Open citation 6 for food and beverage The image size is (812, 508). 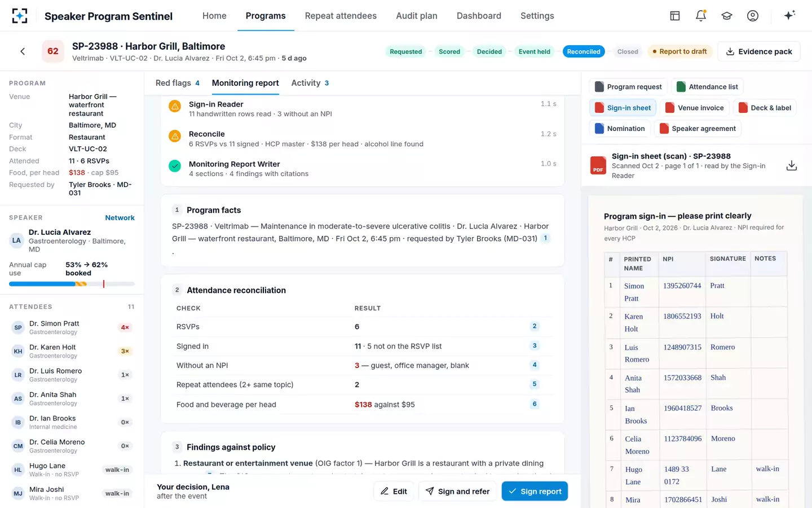[x=535, y=404]
